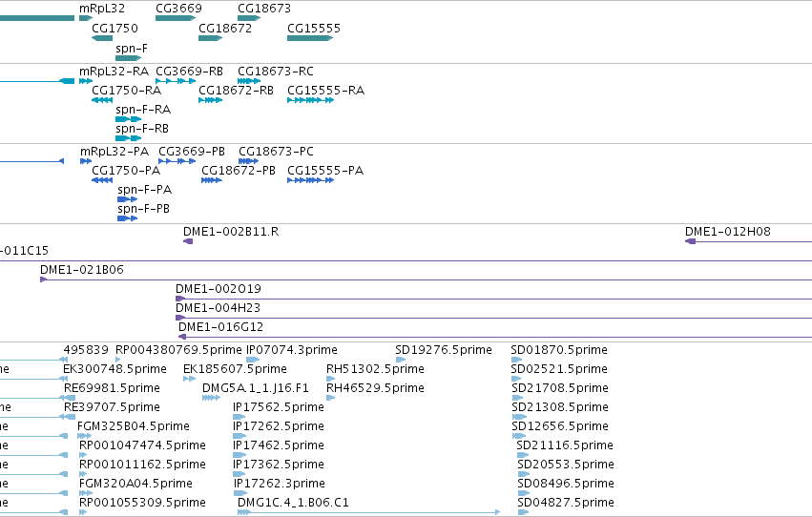Select EST IP17262.3prime

click(x=280, y=484)
